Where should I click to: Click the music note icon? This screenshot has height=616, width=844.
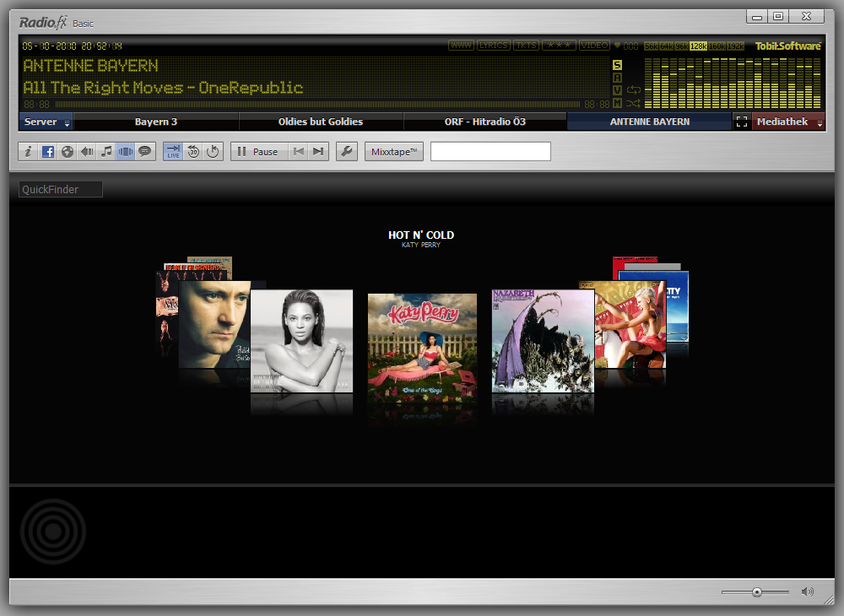tap(106, 152)
